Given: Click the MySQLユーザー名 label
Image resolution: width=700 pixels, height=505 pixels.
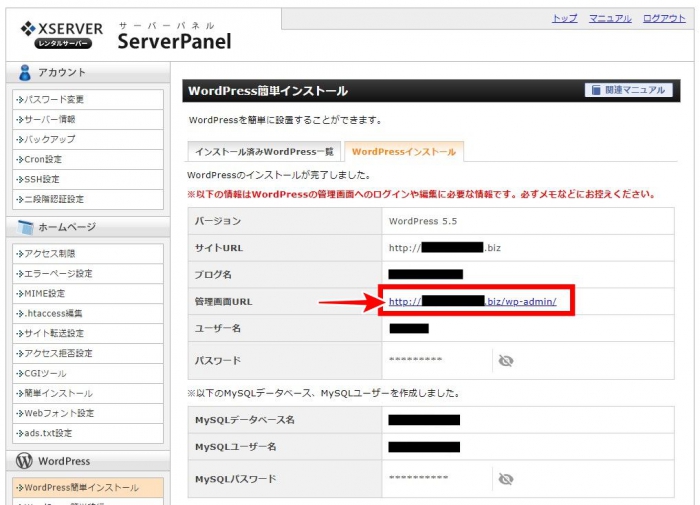Looking at the screenshot, I should (x=236, y=447).
